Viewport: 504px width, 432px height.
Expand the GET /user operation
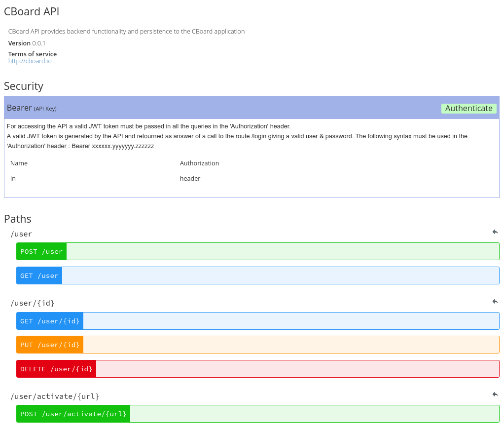click(258, 275)
